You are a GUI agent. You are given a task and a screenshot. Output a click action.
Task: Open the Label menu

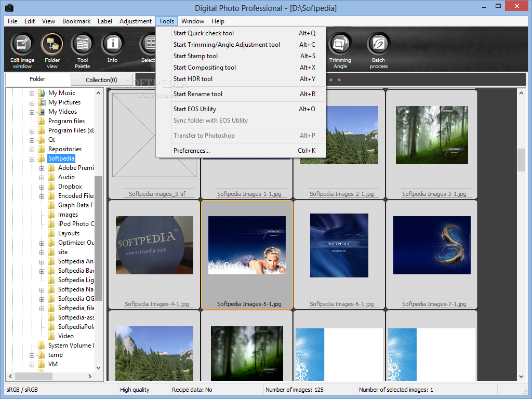105,21
